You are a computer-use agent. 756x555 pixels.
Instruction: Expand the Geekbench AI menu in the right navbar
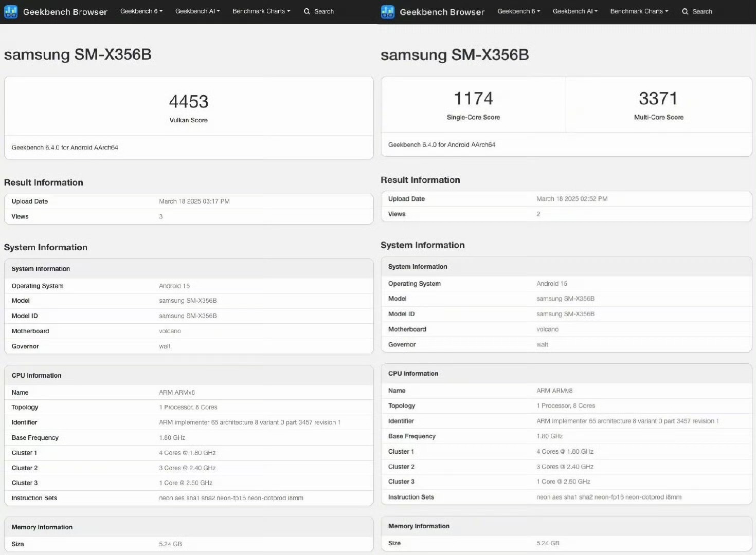pyautogui.click(x=574, y=11)
